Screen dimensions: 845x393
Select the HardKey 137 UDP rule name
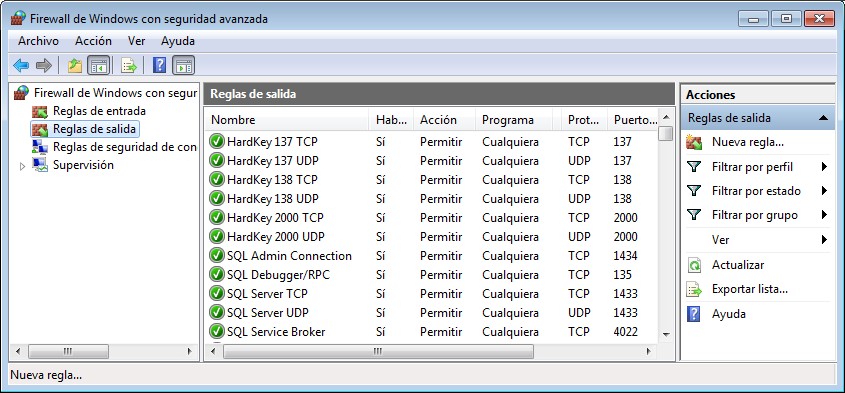pyautogui.click(x=273, y=161)
